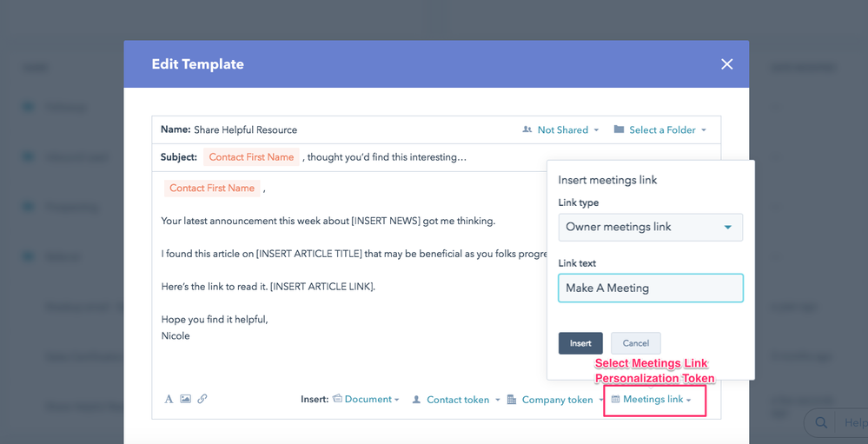Click the template Name field

coord(245,130)
